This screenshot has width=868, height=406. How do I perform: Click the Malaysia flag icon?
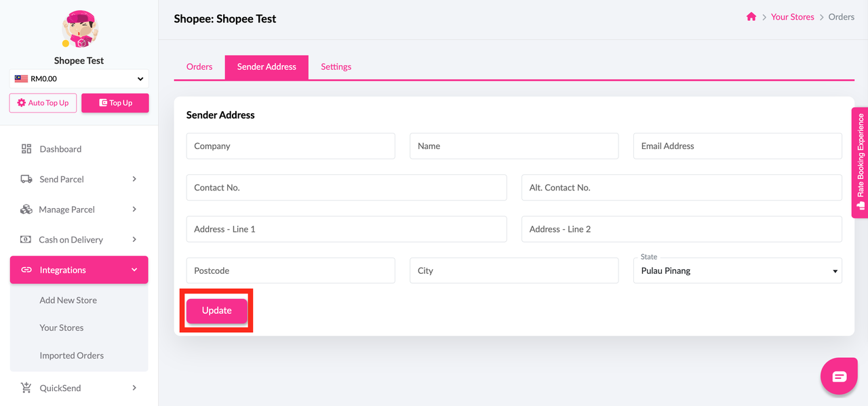click(x=21, y=79)
